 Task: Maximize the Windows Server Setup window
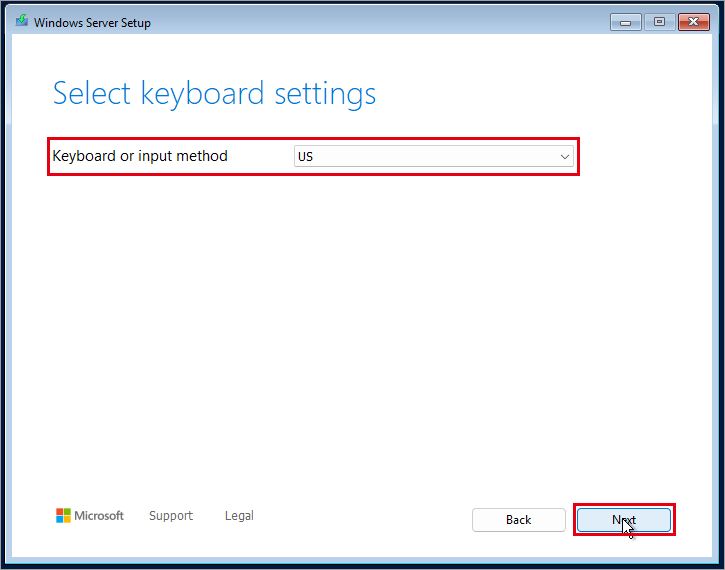(x=659, y=22)
